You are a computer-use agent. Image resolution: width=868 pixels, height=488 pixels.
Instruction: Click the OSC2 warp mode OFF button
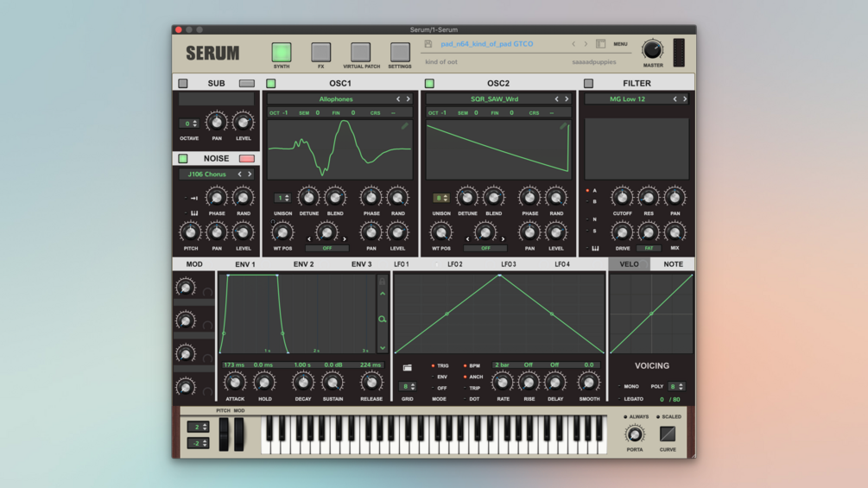(x=485, y=249)
